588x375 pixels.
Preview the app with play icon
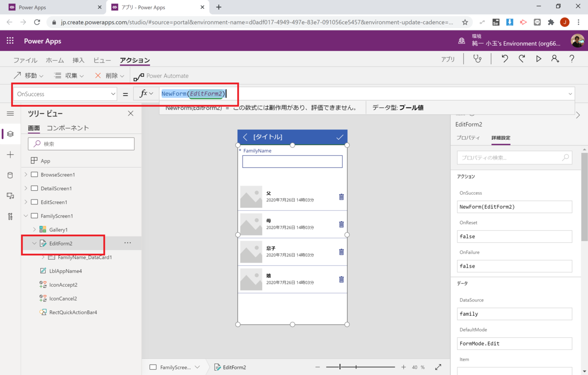pos(539,59)
